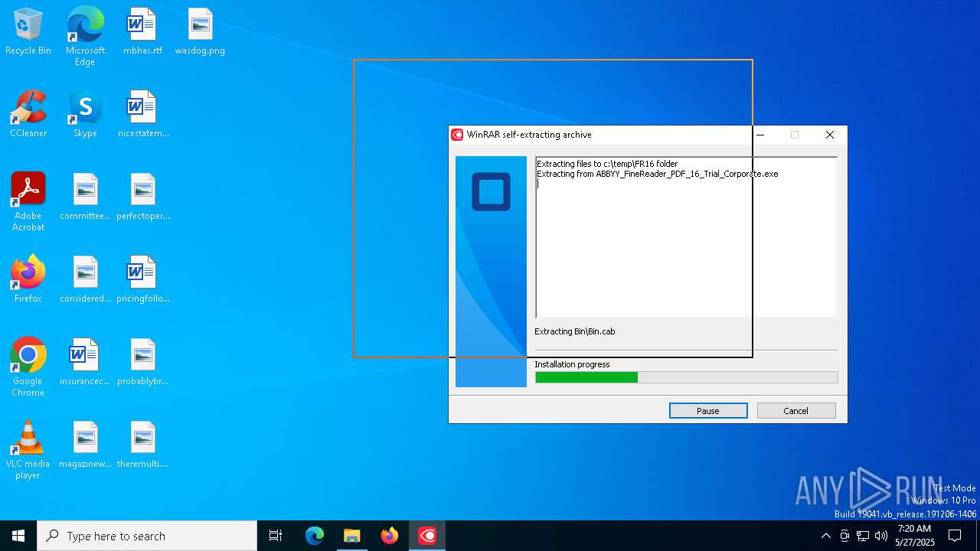980x551 pixels.
Task: Open the notification center
Action: pyautogui.click(x=955, y=536)
